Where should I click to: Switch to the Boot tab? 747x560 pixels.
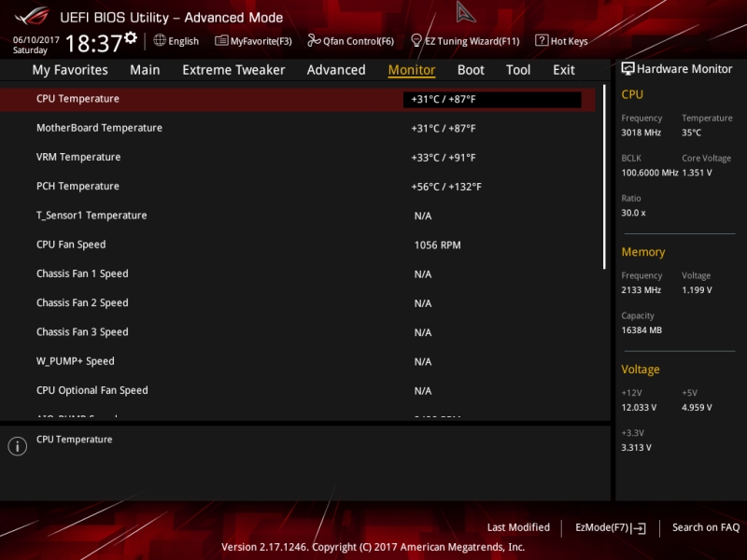point(471,70)
